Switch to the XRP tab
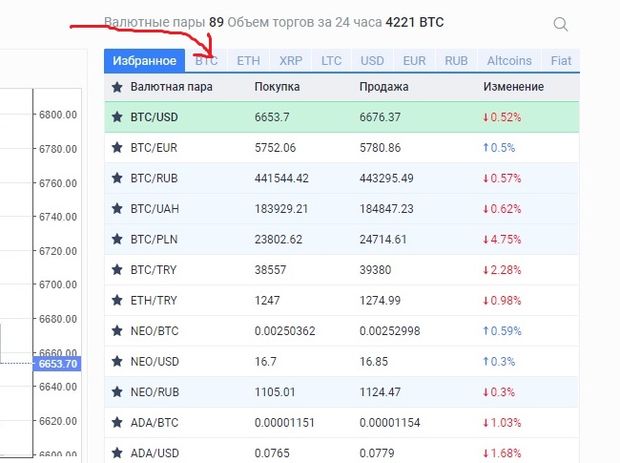 291,61
